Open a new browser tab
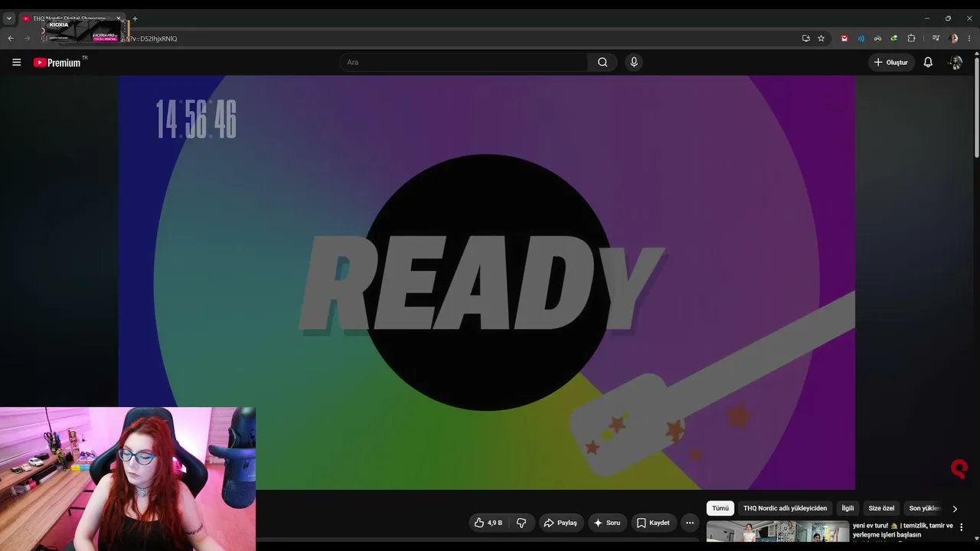The image size is (980, 551). (135, 18)
